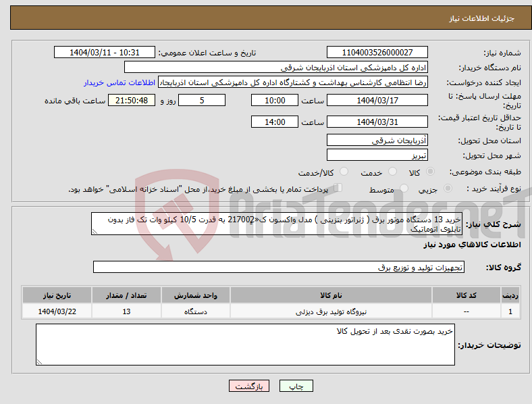Screen dimensions: 532x404
Task: Click the general description text area
Action: coord(277,224)
